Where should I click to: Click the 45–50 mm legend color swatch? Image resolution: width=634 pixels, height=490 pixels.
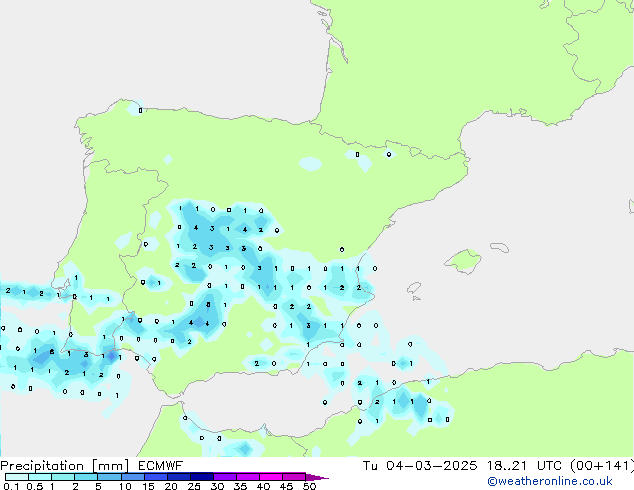click(x=294, y=477)
